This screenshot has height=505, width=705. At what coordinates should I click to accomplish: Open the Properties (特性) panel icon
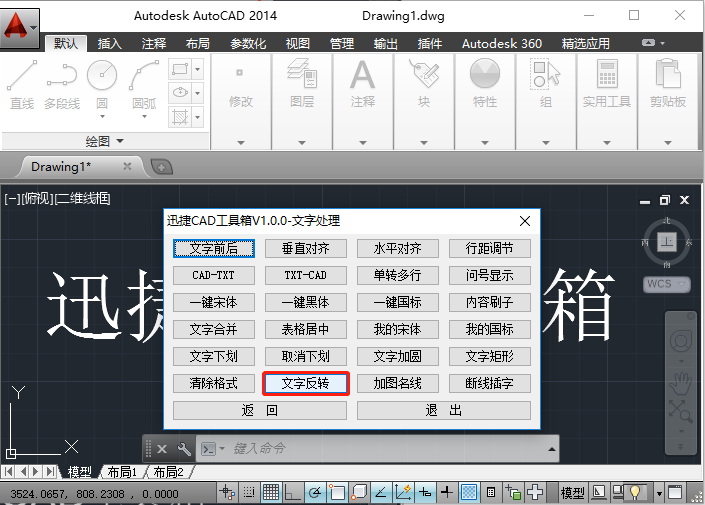click(485, 74)
